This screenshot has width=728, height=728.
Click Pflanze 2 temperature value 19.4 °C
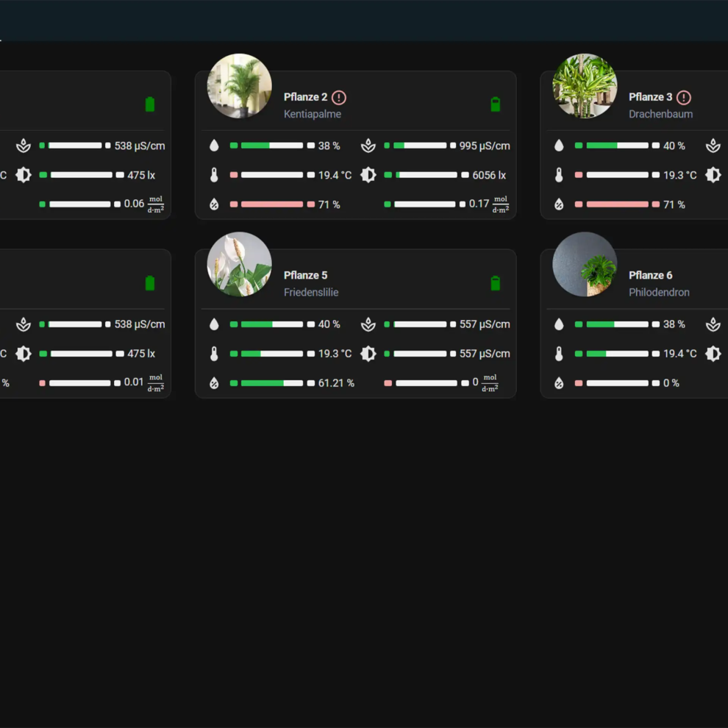tap(335, 175)
